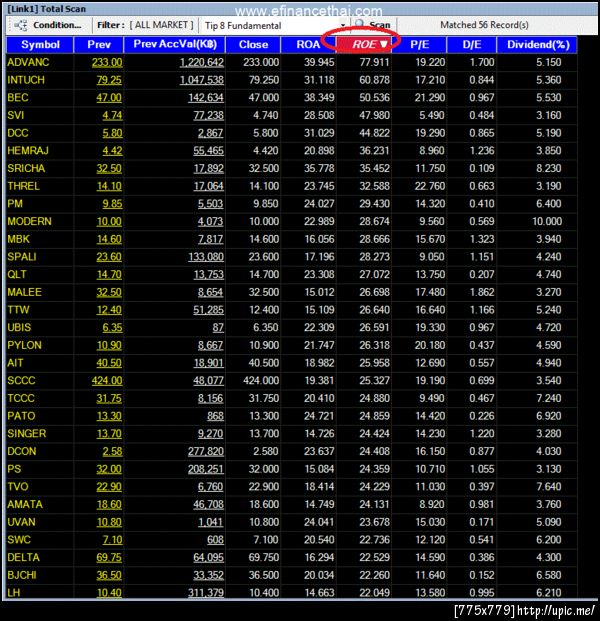Click LH accumulated value 311,379
This screenshot has width=600, height=621.
pos(206,593)
